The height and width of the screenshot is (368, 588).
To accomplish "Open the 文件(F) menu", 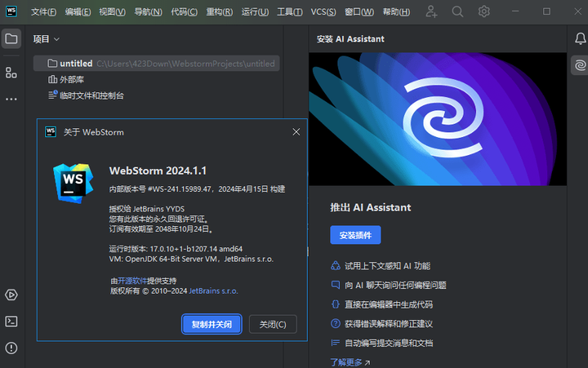I will [x=43, y=12].
